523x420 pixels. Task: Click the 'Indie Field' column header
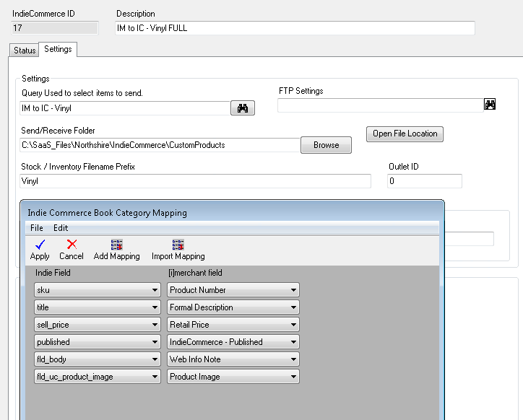coord(53,273)
